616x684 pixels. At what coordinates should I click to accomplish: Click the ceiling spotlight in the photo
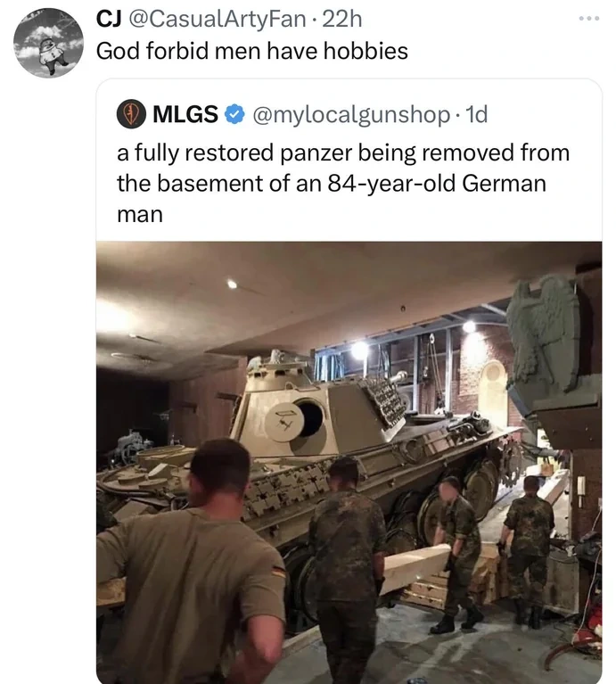pos(232,284)
